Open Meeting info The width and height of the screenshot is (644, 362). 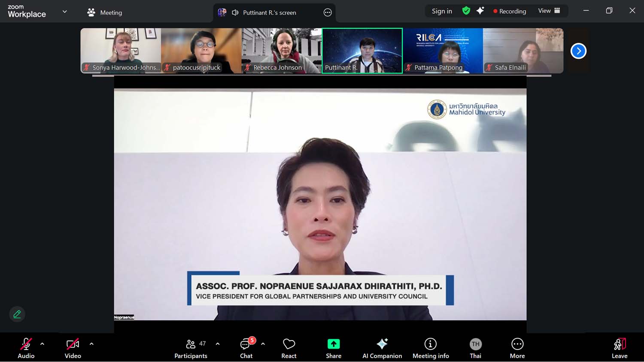pyautogui.click(x=430, y=348)
